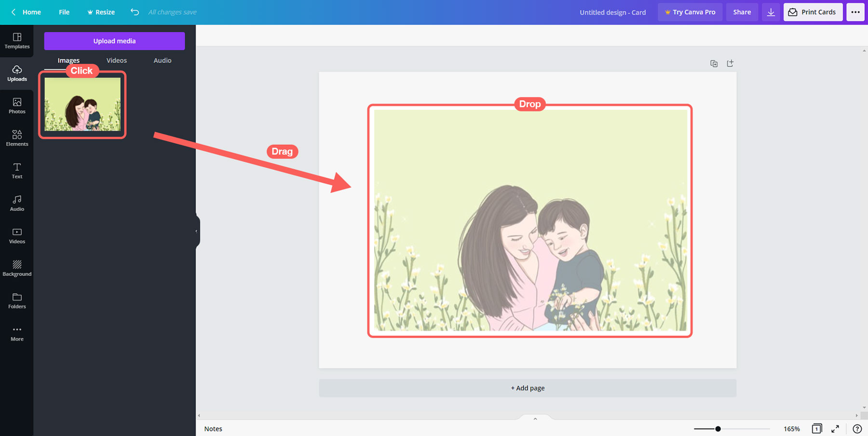868x436 pixels.
Task: Open the three-dots more options menu
Action: click(855, 12)
